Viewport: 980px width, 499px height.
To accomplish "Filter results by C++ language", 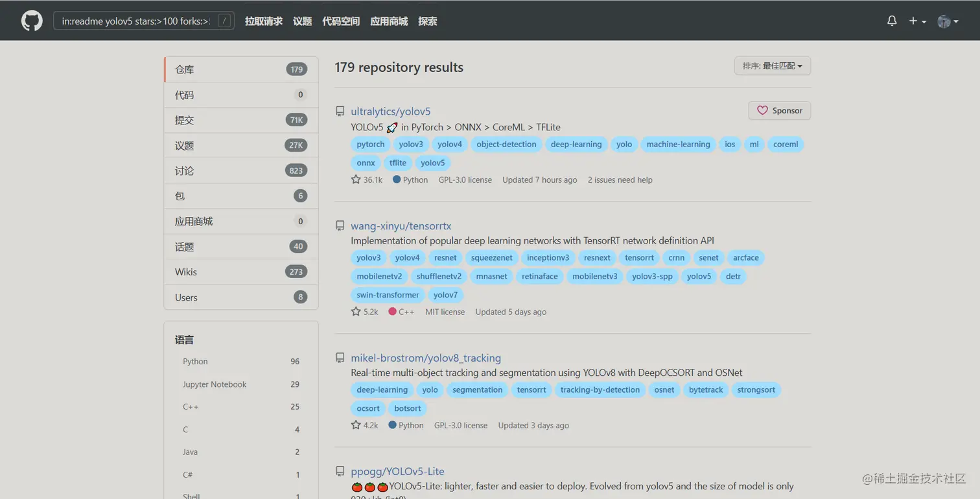I will (x=241, y=407).
